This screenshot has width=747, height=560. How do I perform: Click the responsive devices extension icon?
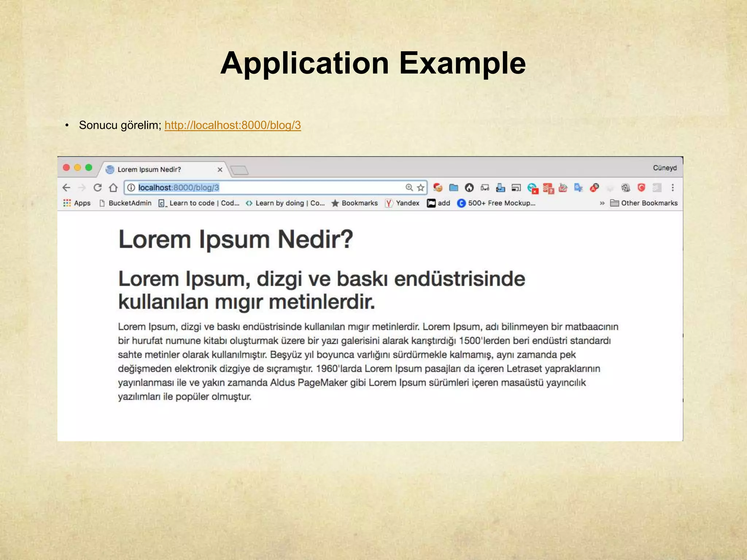(x=485, y=188)
